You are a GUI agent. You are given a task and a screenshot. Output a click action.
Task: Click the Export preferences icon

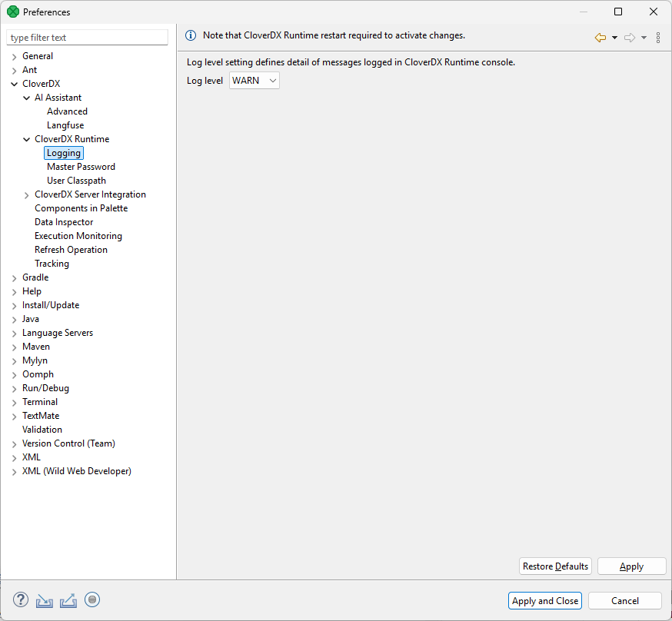point(68,600)
